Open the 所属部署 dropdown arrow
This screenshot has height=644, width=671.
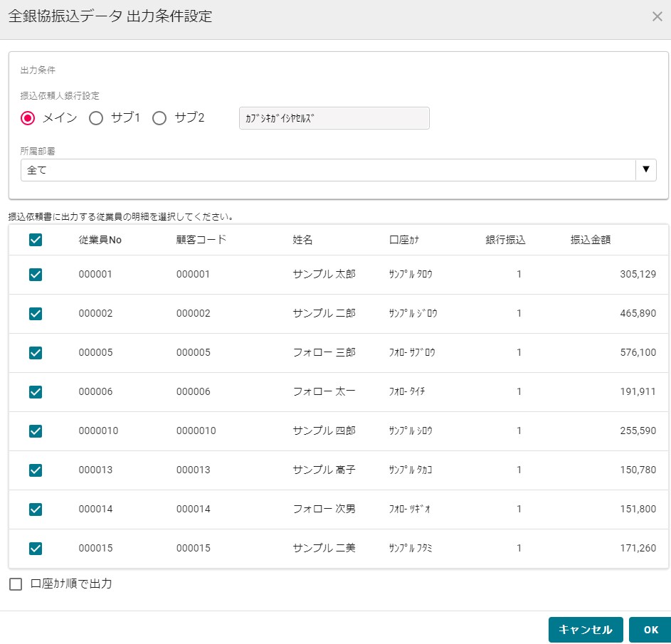[x=645, y=170]
